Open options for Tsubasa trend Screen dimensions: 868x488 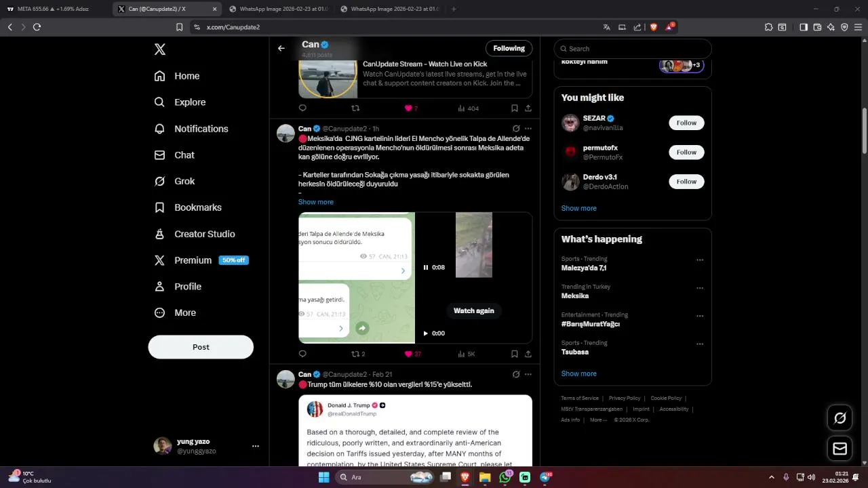click(700, 344)
